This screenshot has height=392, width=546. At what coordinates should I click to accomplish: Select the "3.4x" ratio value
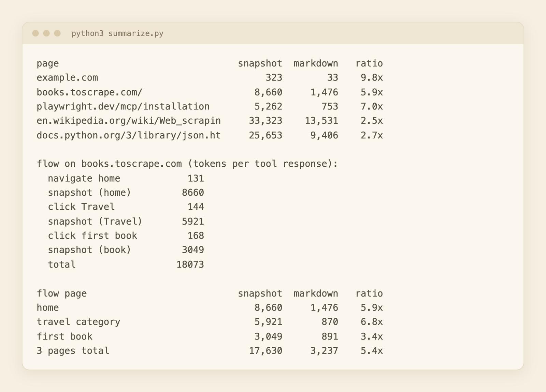372,337
